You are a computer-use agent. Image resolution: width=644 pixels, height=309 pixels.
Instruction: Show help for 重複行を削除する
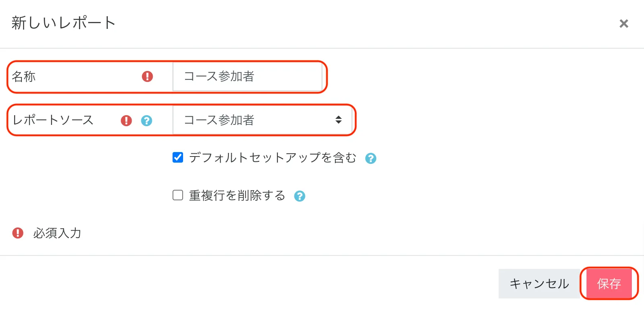point(299,196)
